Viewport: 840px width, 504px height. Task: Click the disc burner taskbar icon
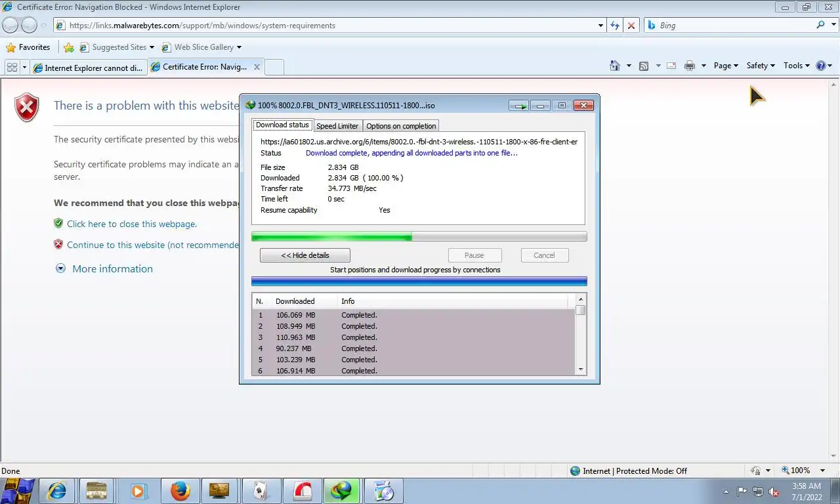click(383, 491)
